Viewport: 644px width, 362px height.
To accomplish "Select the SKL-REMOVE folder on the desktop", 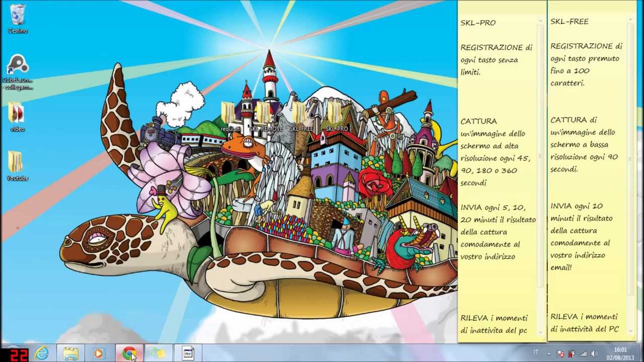I will [x=266, y=117].
